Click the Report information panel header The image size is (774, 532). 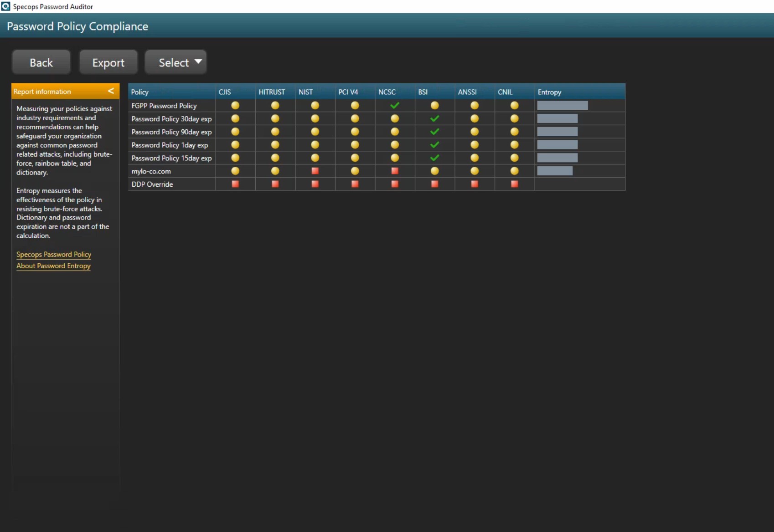point(65,91)
